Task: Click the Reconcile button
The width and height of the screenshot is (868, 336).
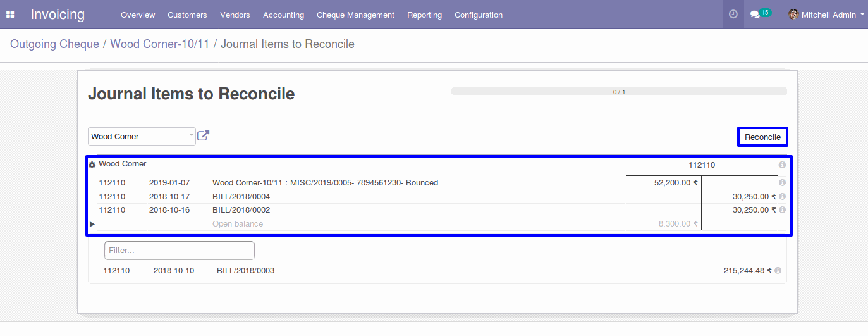Action: click(x=762, y=137)
